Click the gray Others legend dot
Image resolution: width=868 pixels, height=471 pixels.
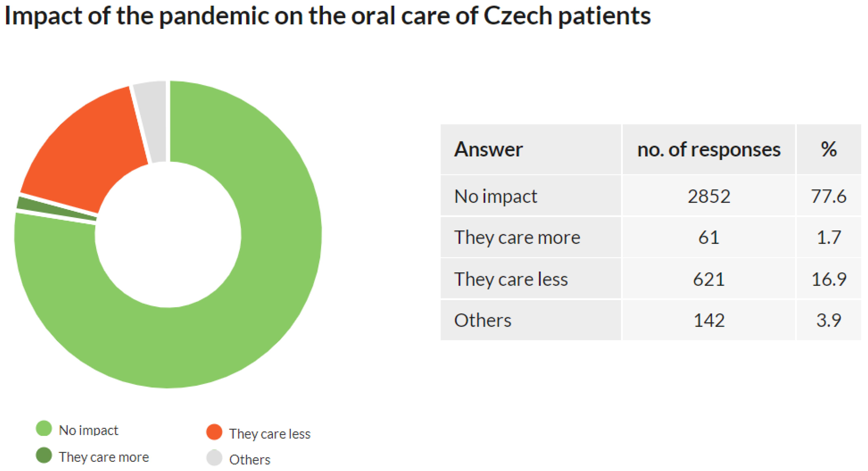214,458
